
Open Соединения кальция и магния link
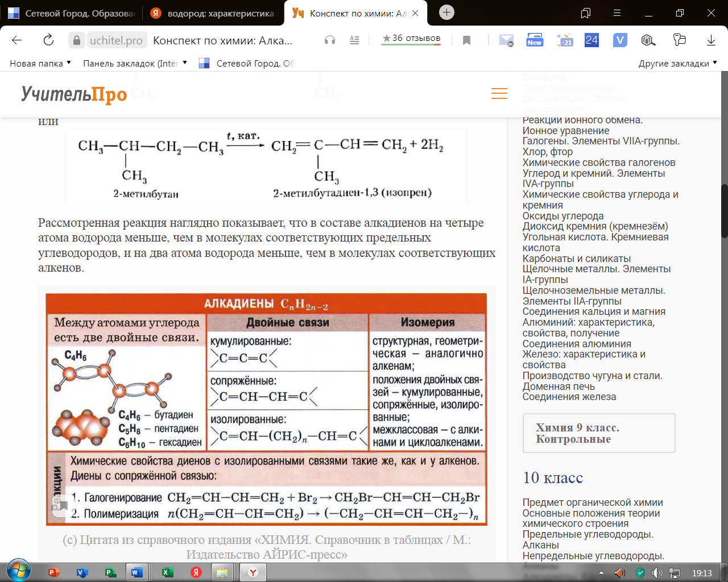pyautogui.click(x=594, y=311)
